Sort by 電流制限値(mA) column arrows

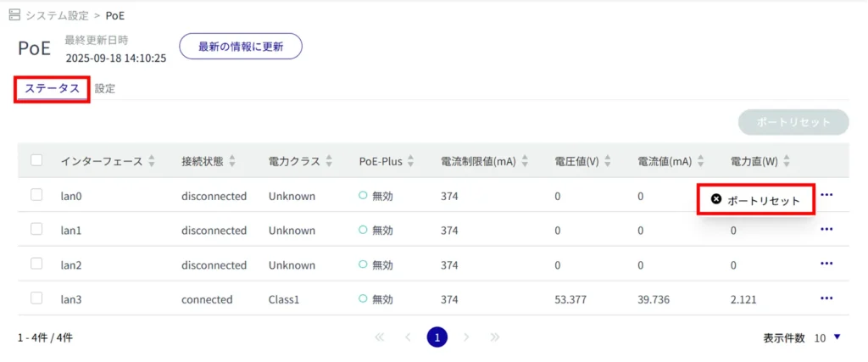525,161
